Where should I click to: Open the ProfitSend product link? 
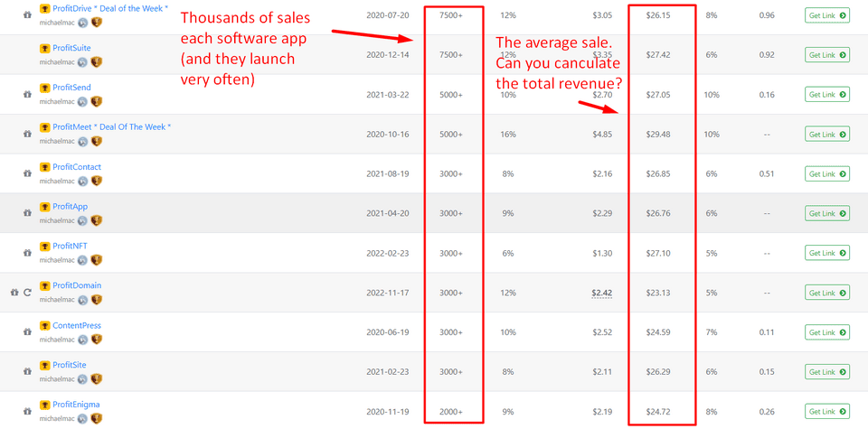point(72,88)
